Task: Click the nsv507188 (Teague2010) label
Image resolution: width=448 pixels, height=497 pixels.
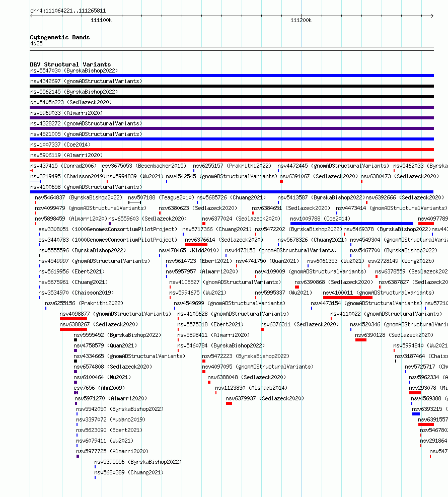Action: point(161,197)
